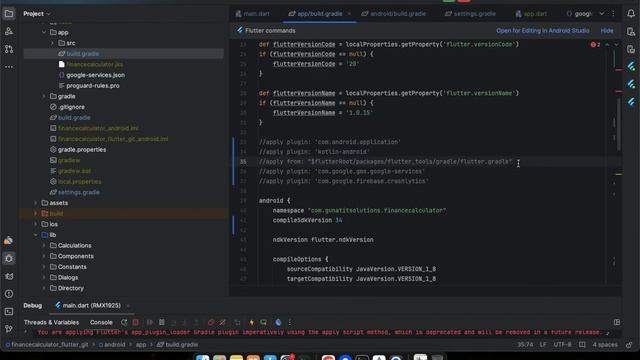
Task: Open View Breakpoints dialog
Action: pyautogui.click(x=211, y=322)
